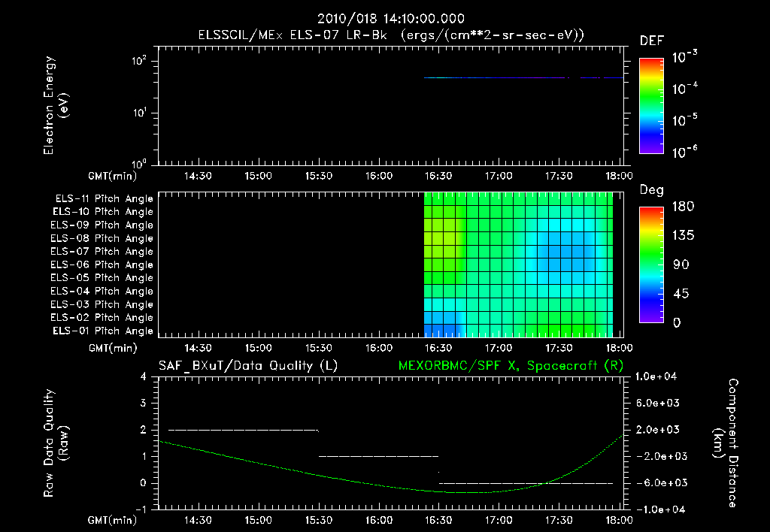
Task: Select the ELS-08 Pitch Angle row label
Action: coord(102,238)
